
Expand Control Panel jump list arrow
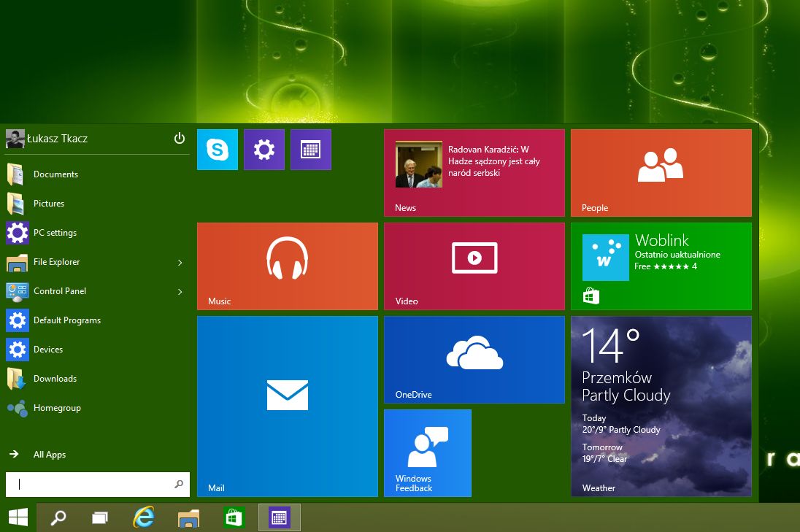[x=180, y=292]
